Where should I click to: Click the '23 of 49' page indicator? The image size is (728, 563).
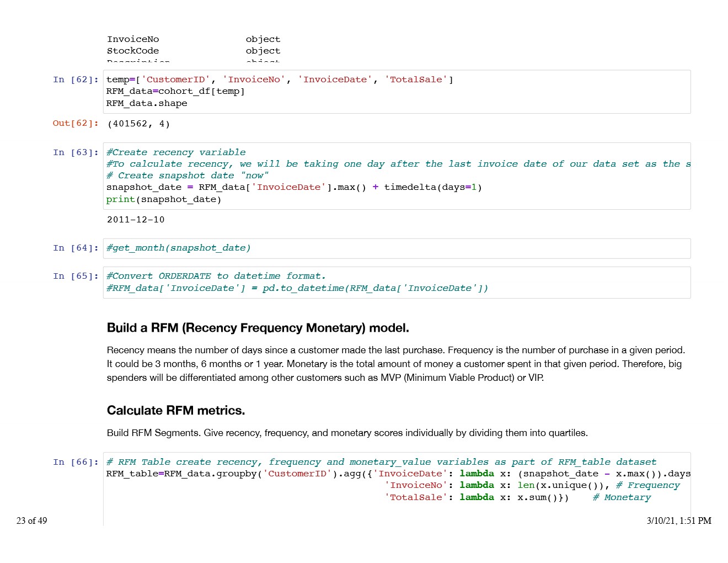pyautogui.click(x=32, y=520)
